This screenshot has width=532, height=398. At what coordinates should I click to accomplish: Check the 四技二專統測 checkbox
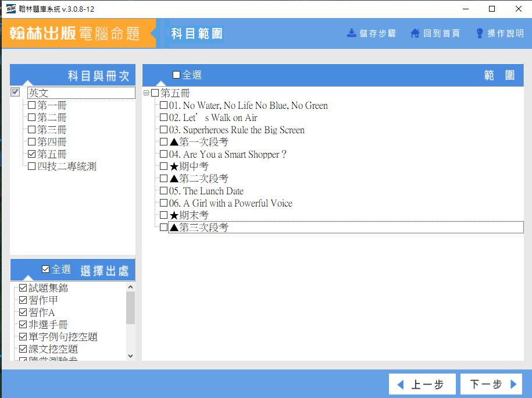click(x=31, y=166)
